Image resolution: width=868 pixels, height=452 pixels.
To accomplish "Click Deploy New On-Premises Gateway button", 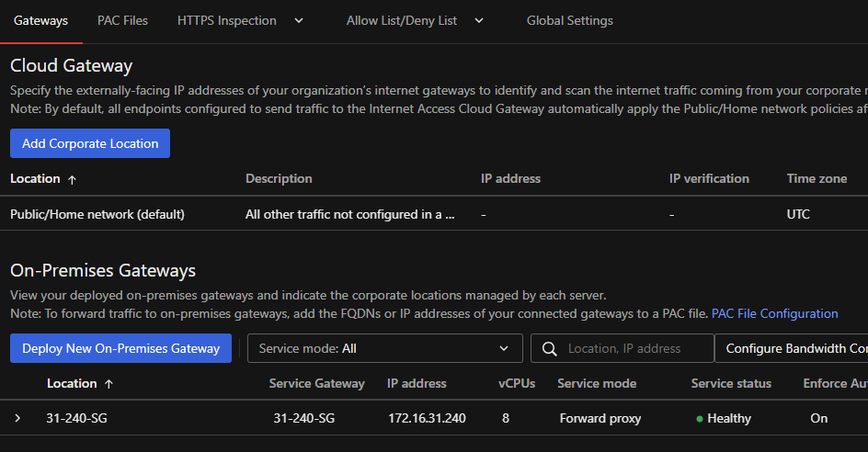I will 120,348.
